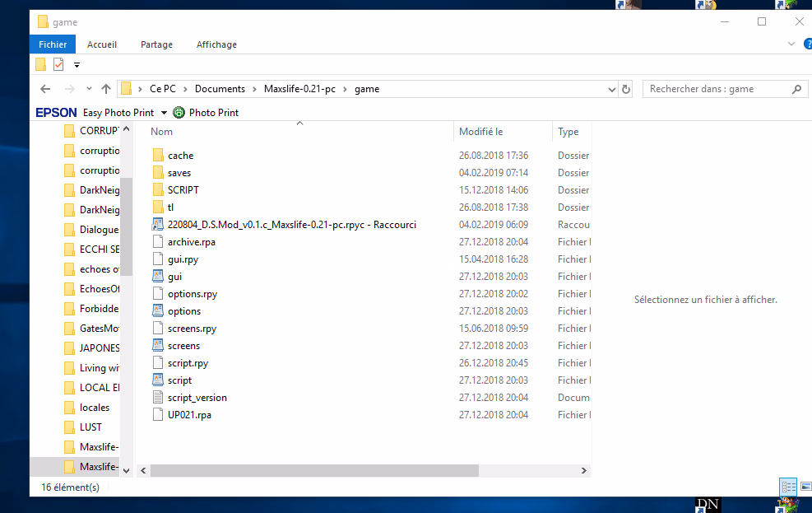
Task: Open the address bar history dropdown
Action: 611,89
